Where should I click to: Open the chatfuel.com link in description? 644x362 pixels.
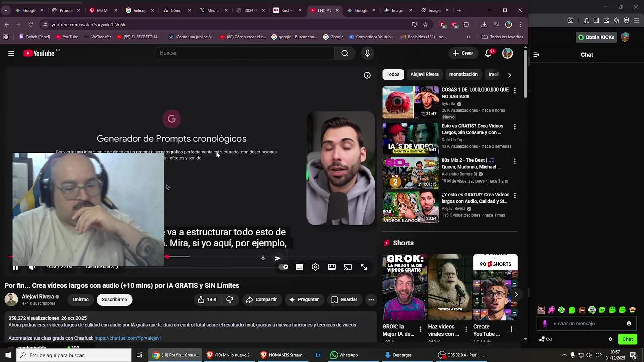(127, 338)
